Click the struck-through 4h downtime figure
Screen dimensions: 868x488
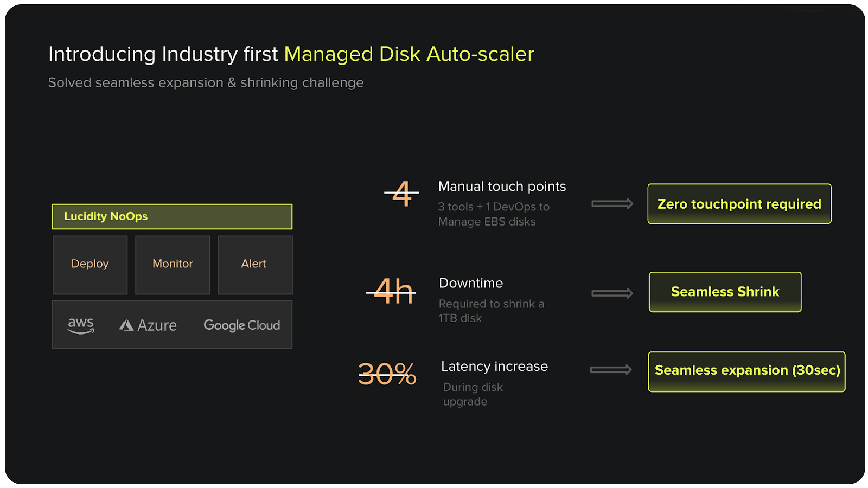point(392,291)
